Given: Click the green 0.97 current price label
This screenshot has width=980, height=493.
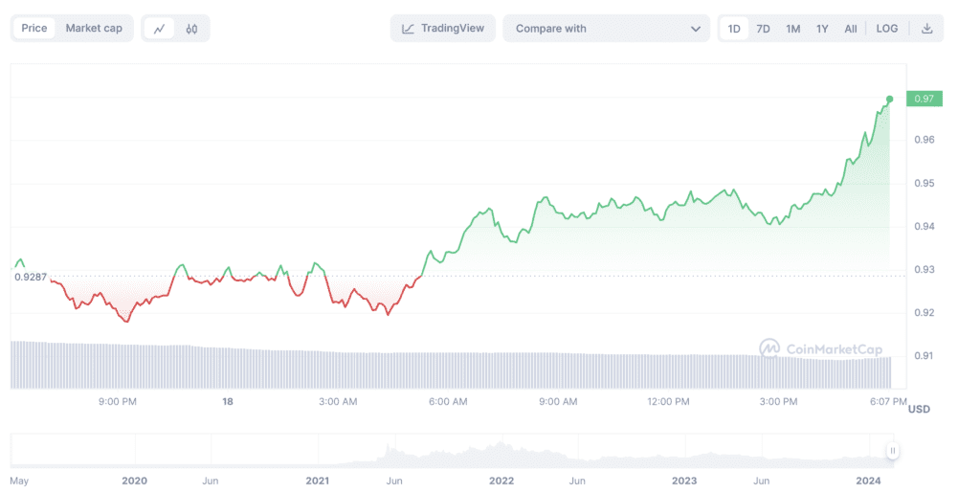Looking at the screenshot, I should pos(924,99).
